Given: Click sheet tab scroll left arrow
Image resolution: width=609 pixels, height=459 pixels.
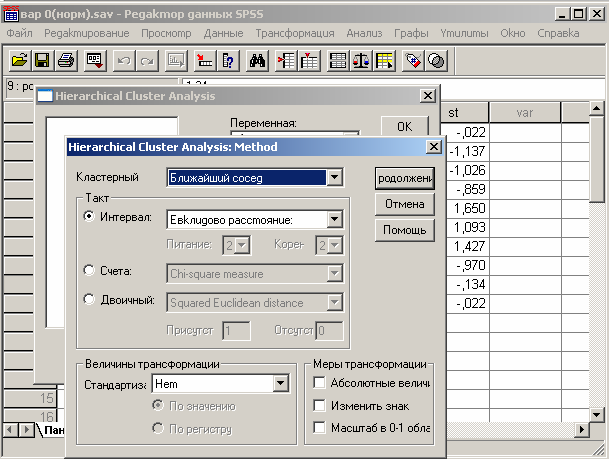Looking at the screenshot, I should click(10, 430).
